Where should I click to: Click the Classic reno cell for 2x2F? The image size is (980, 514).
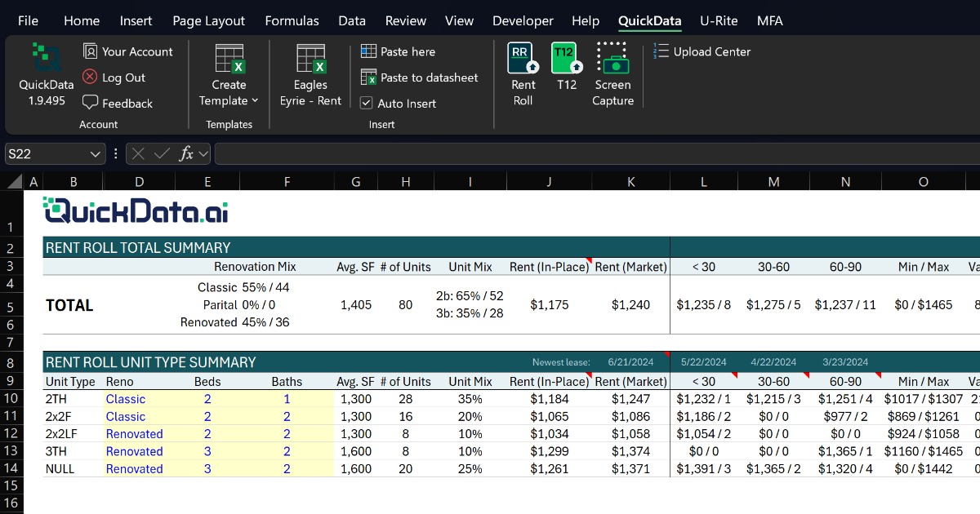coord(126,417)
